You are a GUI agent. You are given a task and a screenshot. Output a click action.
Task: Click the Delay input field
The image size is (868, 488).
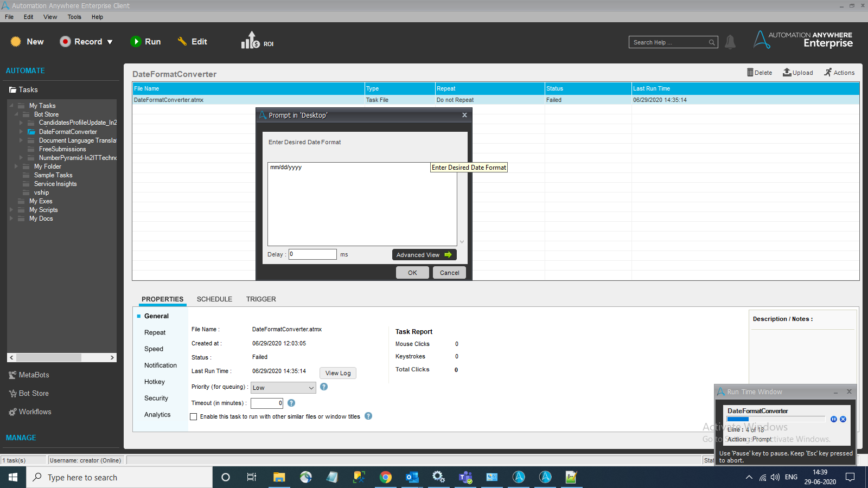tap(312, 254)
